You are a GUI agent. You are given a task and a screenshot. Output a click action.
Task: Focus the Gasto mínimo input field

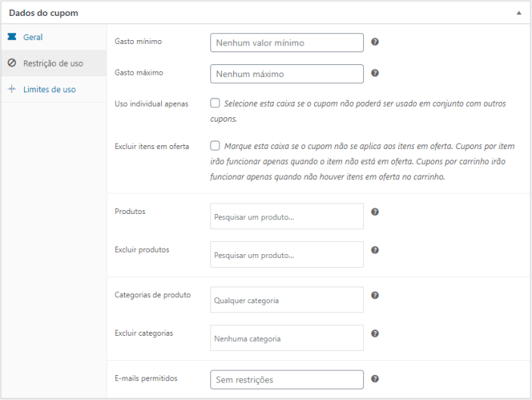point(287,42)
